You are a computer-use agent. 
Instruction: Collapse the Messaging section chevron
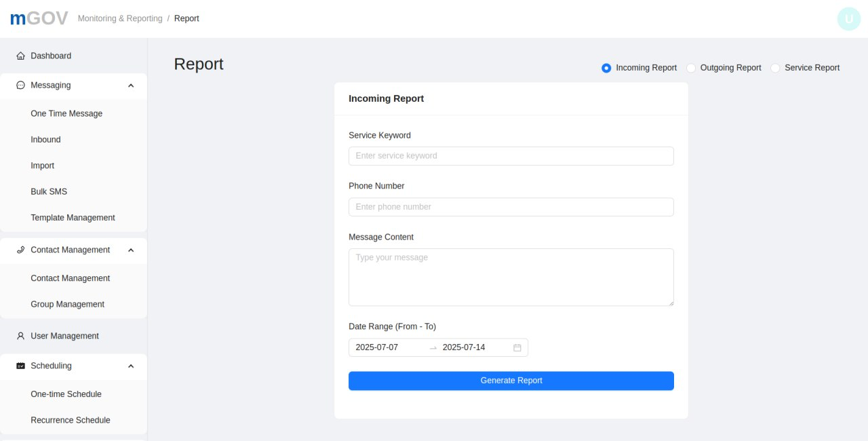point(131,85)
